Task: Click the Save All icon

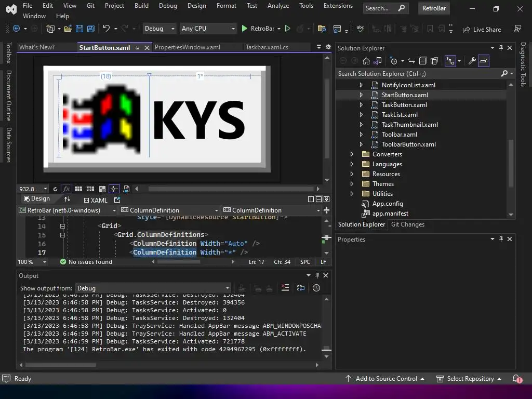Action: 90,29
